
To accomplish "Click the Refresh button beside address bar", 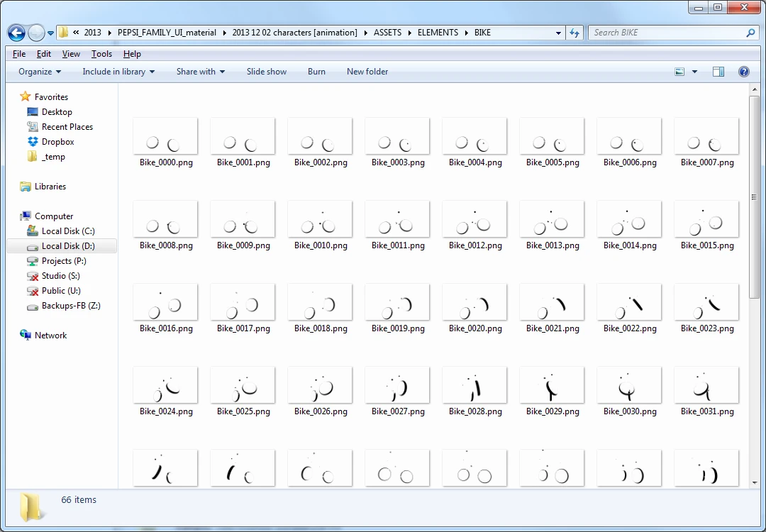I will [x=574, y=33].
